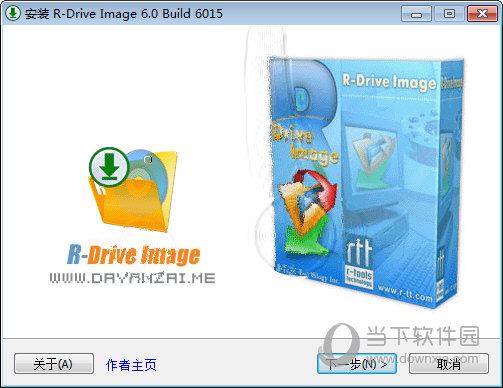Close the installer window
Image resolution: width=503 pixels, height=388 pixels.
[x=482, y=14]
